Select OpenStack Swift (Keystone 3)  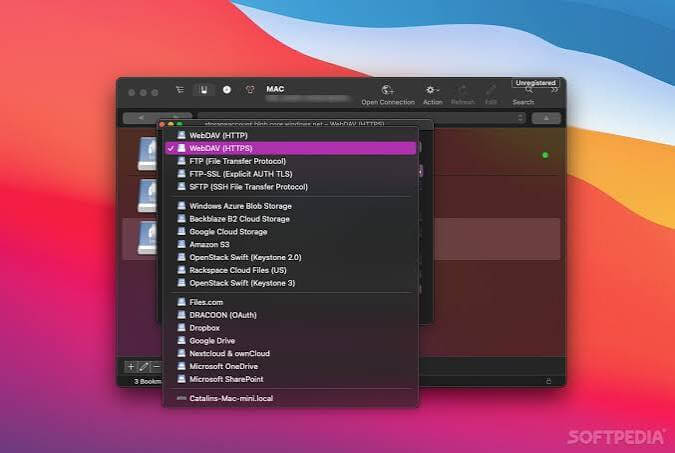tap(291, 283)
